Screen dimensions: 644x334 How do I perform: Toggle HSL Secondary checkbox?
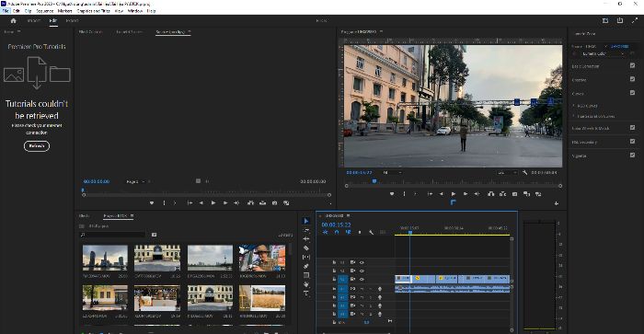633,142
